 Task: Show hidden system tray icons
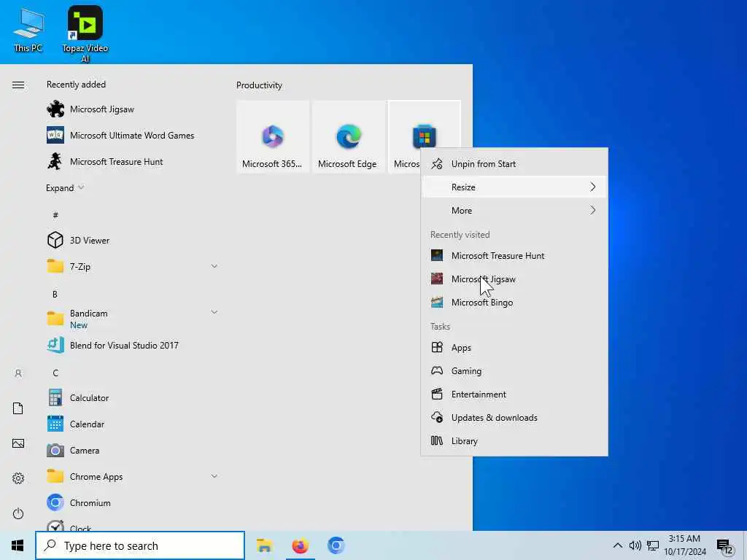617,545
